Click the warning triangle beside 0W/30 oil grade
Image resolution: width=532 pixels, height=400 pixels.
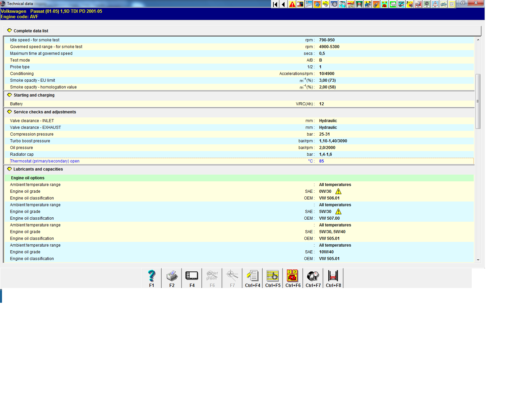[338, 191]
